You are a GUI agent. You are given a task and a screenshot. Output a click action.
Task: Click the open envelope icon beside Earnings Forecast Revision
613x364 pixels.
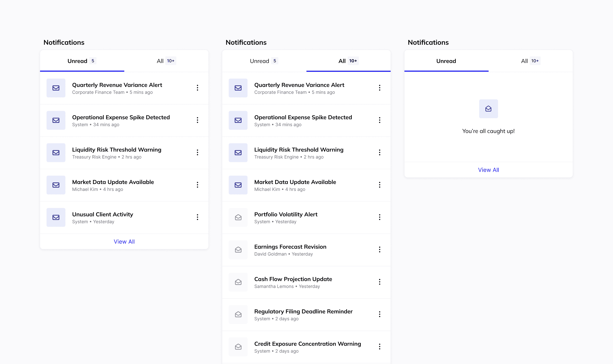pos(238,250)
